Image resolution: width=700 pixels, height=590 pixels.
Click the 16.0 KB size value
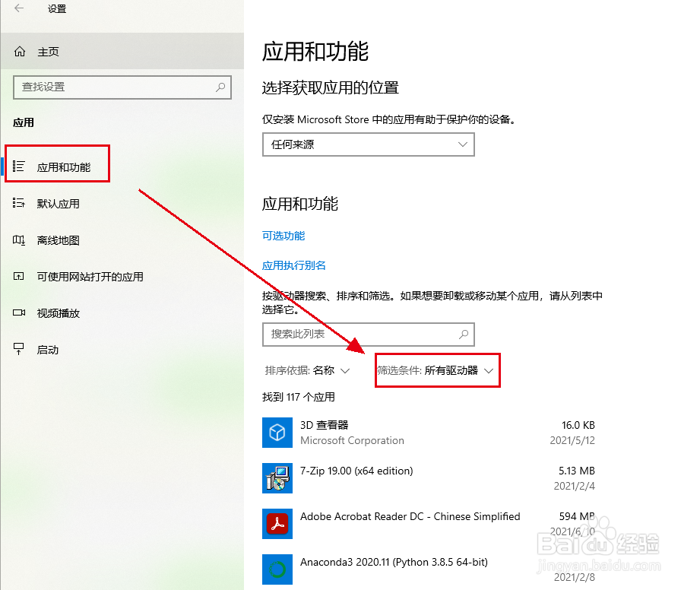(x=578, y=425)
